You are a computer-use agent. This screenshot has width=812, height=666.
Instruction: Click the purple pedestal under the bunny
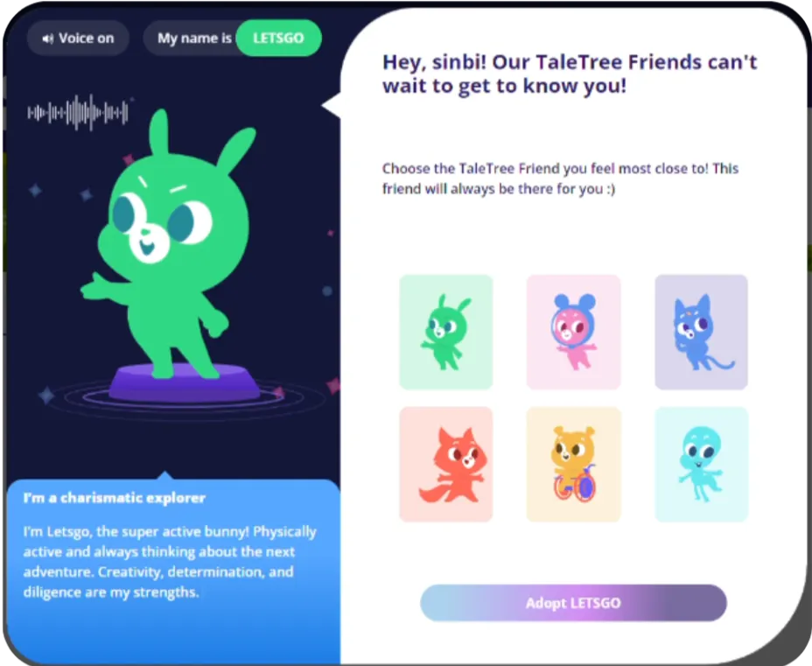(184, 383)
